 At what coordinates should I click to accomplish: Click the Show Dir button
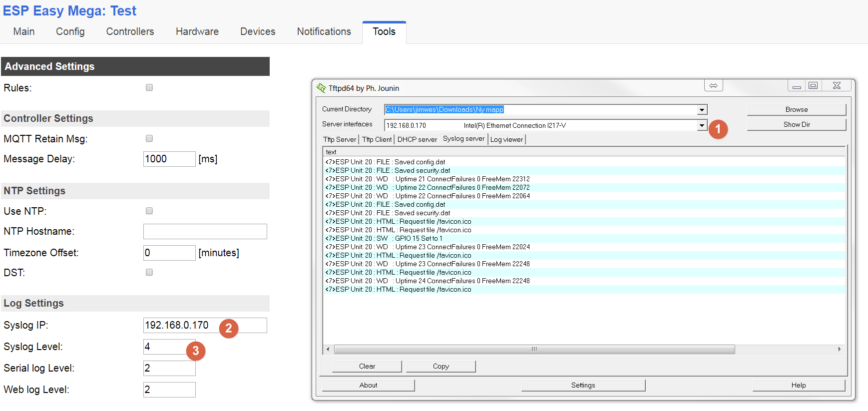click(x=797, y=124)
